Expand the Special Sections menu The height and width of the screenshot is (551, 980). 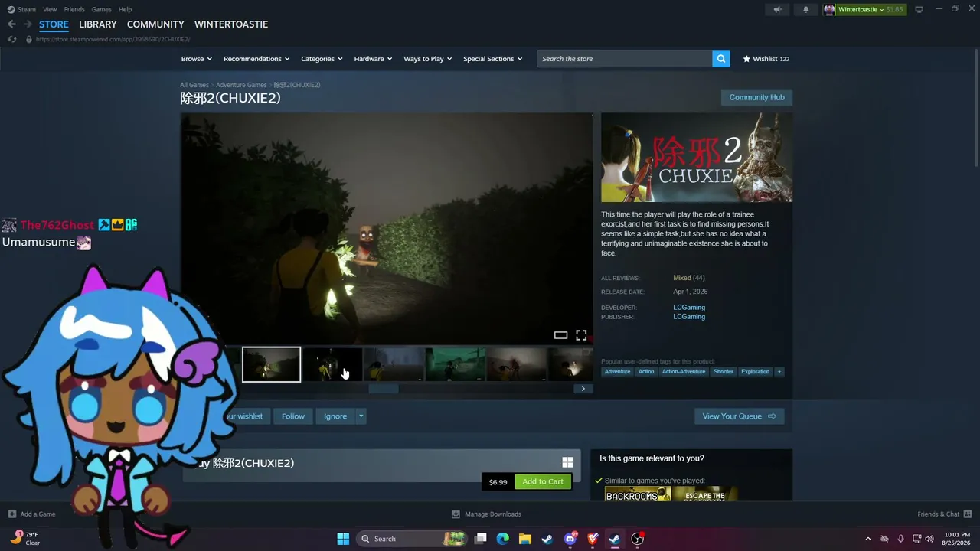click(493, 59)
